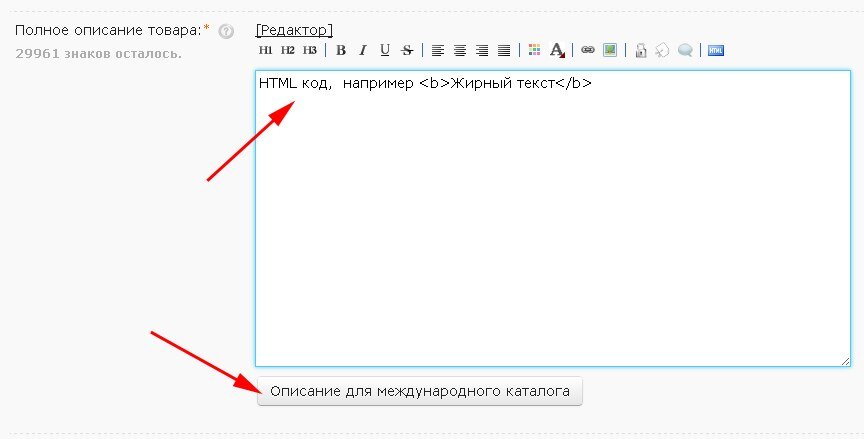This screenshot has height=439, width=864.
Task: Click the help question mark icon
Action: 226,31
